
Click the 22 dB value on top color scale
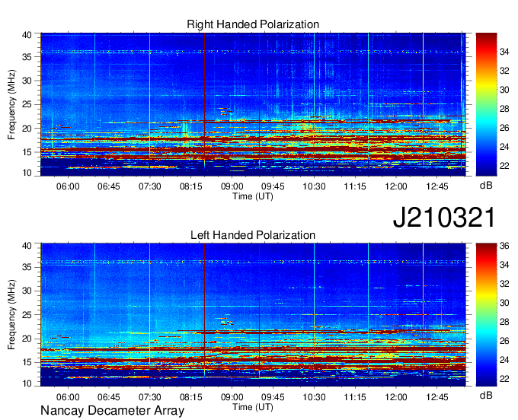pyautogui.click(x=504, y=166)
